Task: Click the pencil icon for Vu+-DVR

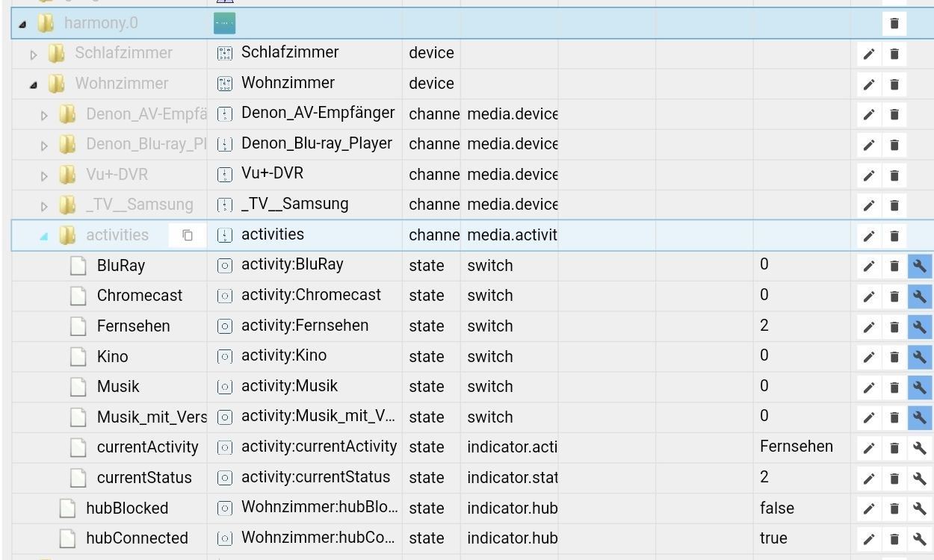Action: (x=868, y=175)
